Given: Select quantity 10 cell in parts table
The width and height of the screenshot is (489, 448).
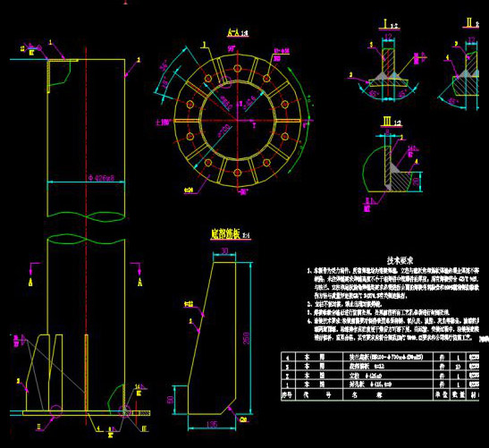Looking at the screenshot, I should (458, 367).
